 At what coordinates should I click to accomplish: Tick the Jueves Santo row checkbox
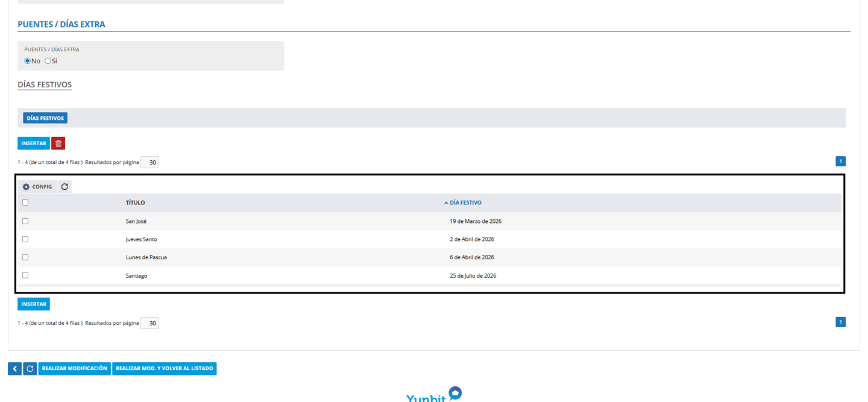[25, 239]
